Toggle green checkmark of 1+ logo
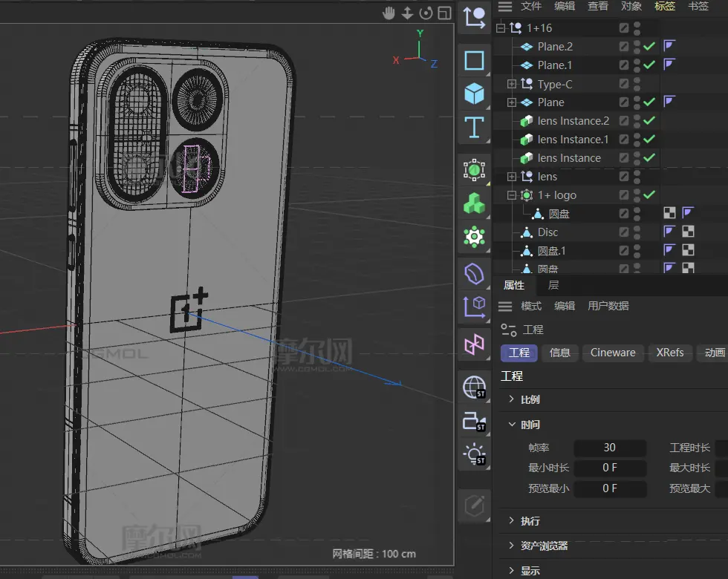 click(649, 194)
